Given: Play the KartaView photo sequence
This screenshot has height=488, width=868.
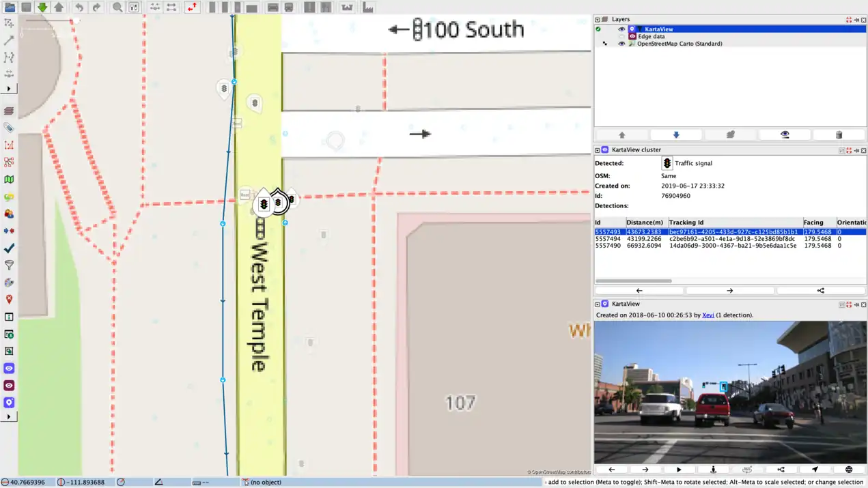Looking at the screenshot, I should click(x=679, y=470).
